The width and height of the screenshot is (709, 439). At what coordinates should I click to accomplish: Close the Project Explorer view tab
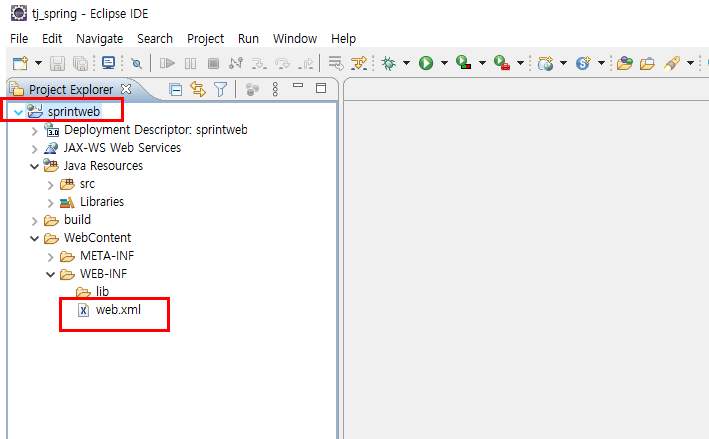click(126, 89)
